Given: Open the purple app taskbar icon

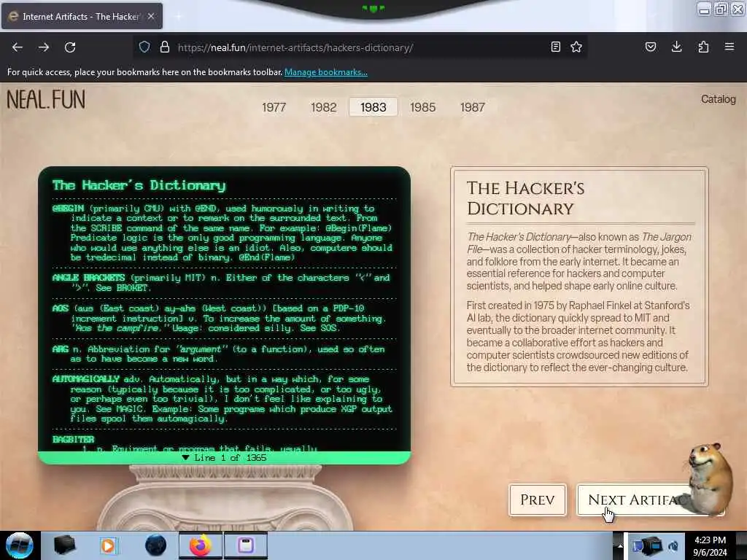Looking at the screenshot, I should click(245, 545).
